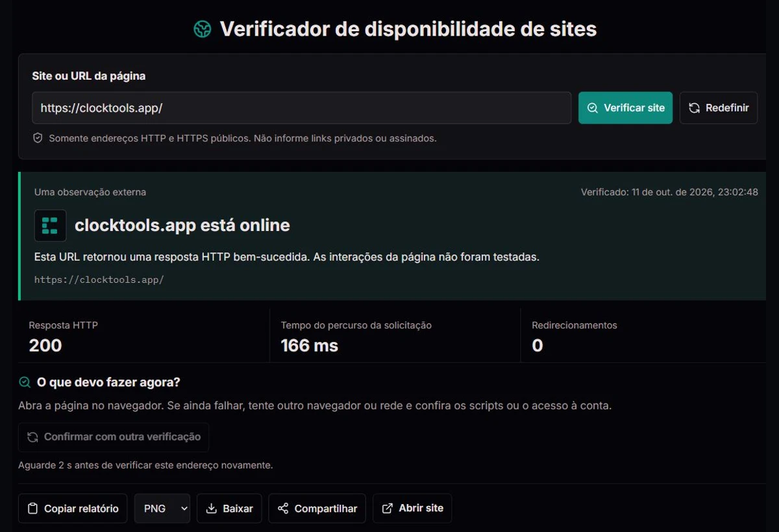The width and height of the screenshot is (779, 532).
Task: Click the text "Aguarde 2 s antes de verificar este endereço novamente."
Action: point(146,465)
